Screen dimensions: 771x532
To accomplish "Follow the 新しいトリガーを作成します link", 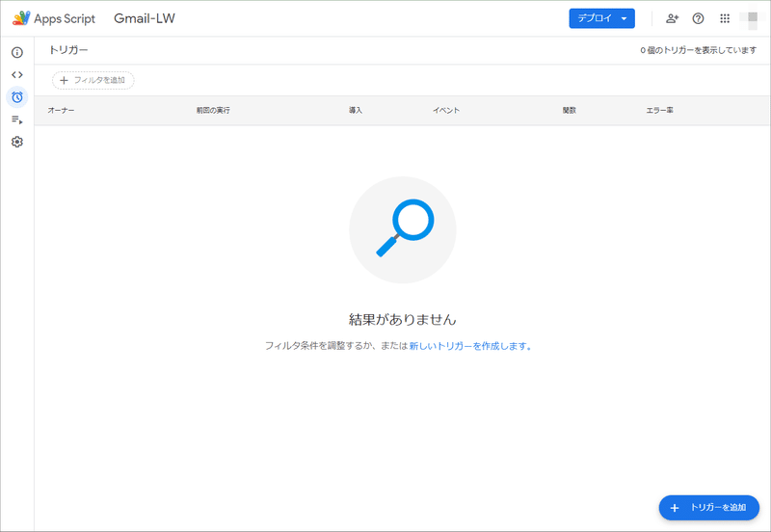I will pyautogui.click(x=470, y=346).
